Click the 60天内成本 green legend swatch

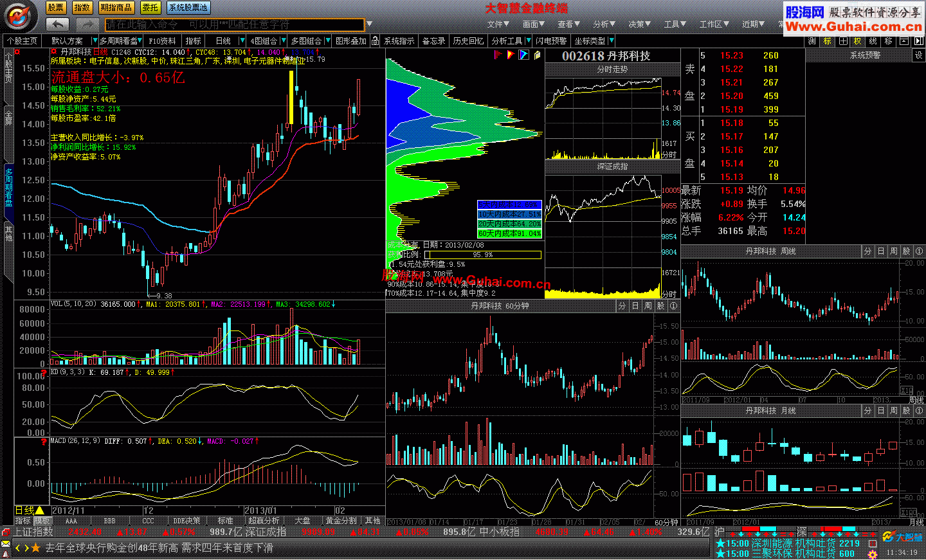(510, 233)
